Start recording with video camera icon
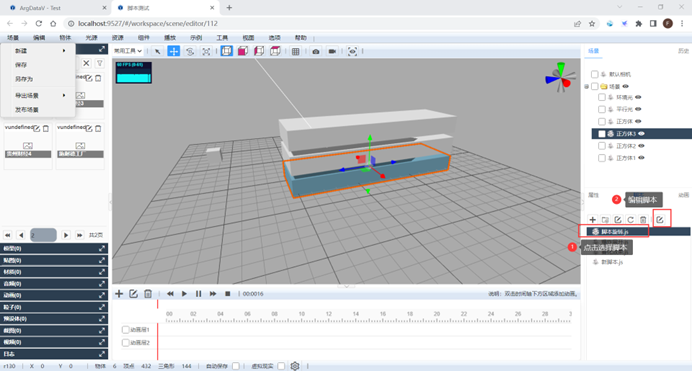 (x=332, y=51)
